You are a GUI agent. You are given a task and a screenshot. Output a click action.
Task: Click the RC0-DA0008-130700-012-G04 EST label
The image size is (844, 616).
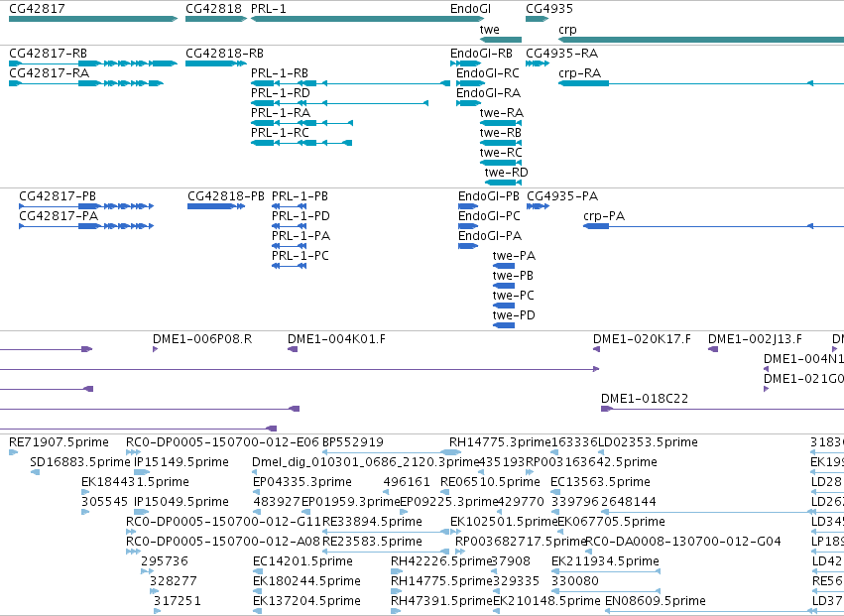(x=683, y=542)
